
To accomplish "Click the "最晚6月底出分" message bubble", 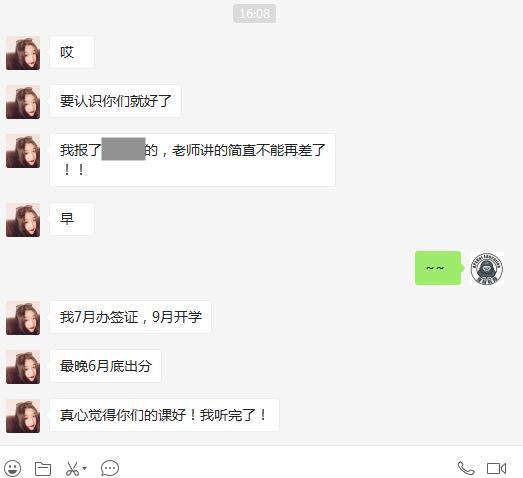I will pyautogui.click(x=105, y=366).
